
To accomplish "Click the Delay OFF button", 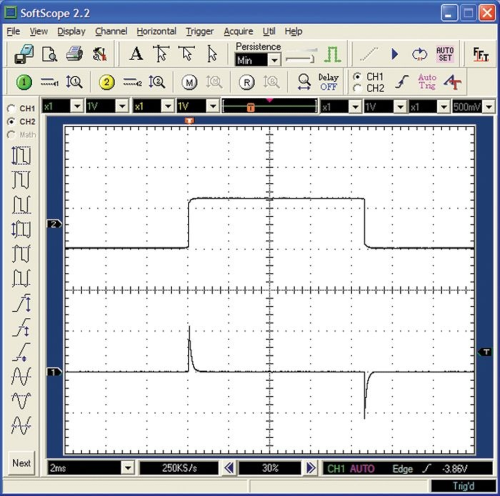I will (328, 82).
